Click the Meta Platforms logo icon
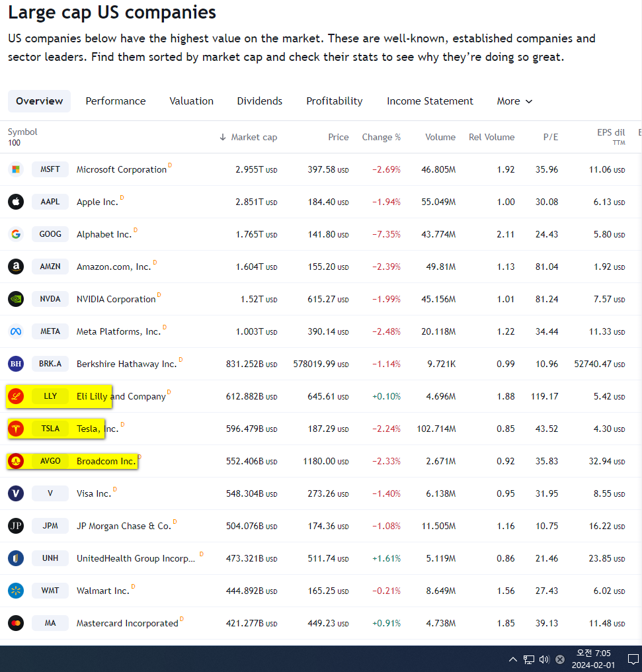The height and width of the screenshot is (672, 642). [x=16, y=331]
